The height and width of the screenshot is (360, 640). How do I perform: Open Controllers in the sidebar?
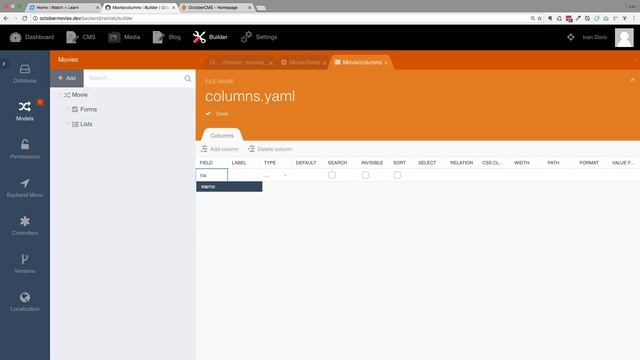click(x=25, y=225)
